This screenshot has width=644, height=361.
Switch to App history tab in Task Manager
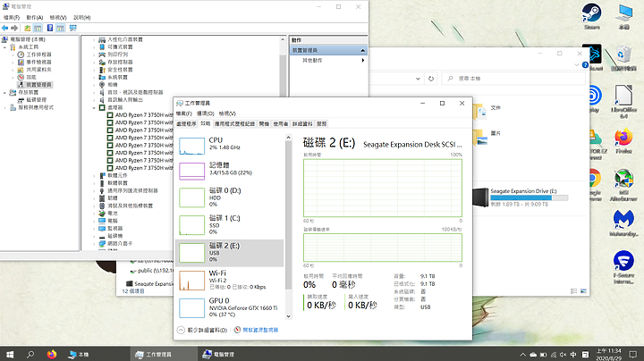point(234,123)
